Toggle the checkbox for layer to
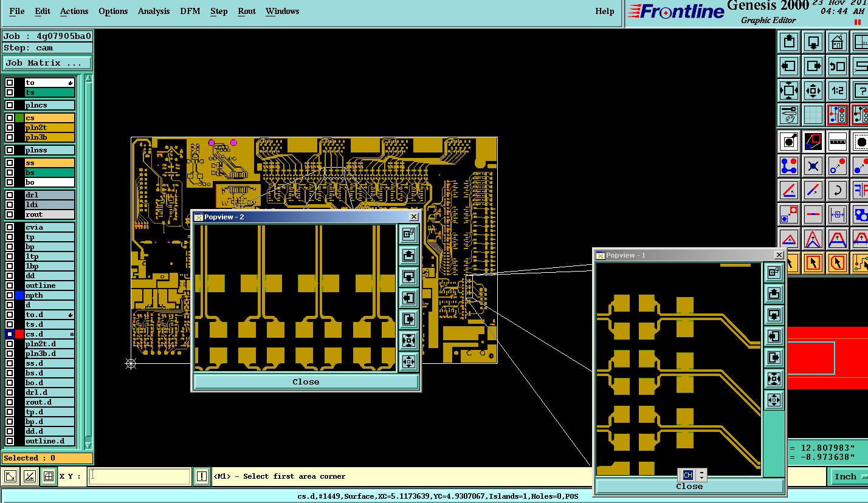The width and height of the screenshot is (868, 503). point(10,83)
